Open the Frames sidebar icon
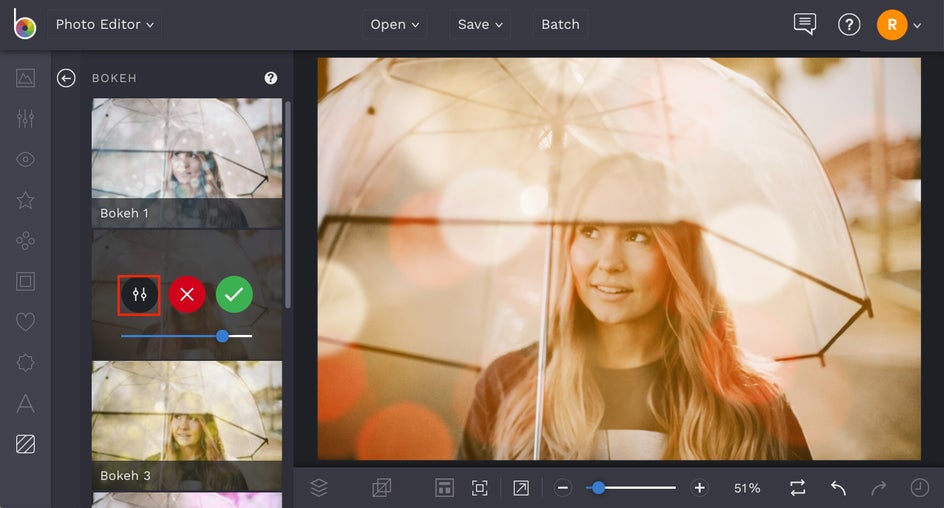The height and width of the screenshot is (508, 944). [x=25, y=281]
